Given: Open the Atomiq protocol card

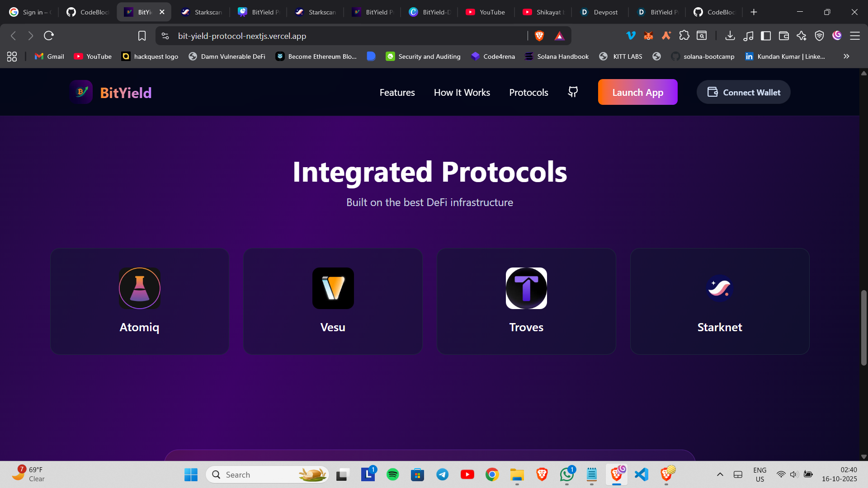Looking at the screenshot, I should point(139,301).
